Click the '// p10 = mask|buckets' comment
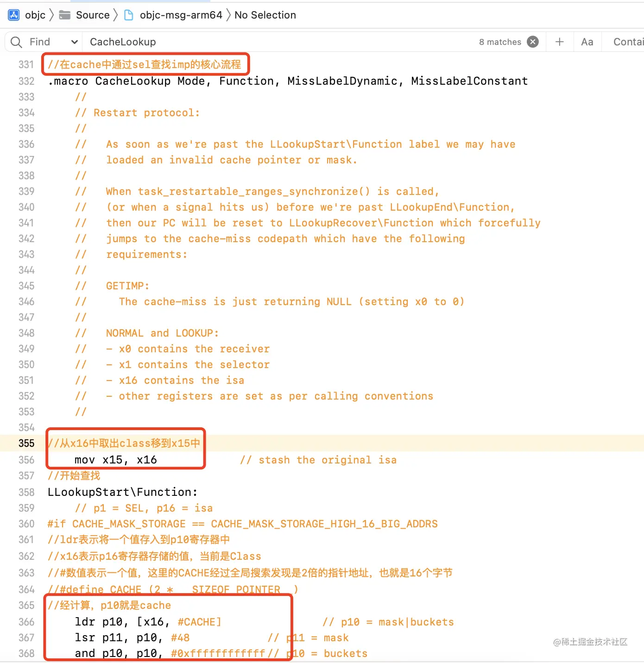The image size is (644, 663). 388,622
